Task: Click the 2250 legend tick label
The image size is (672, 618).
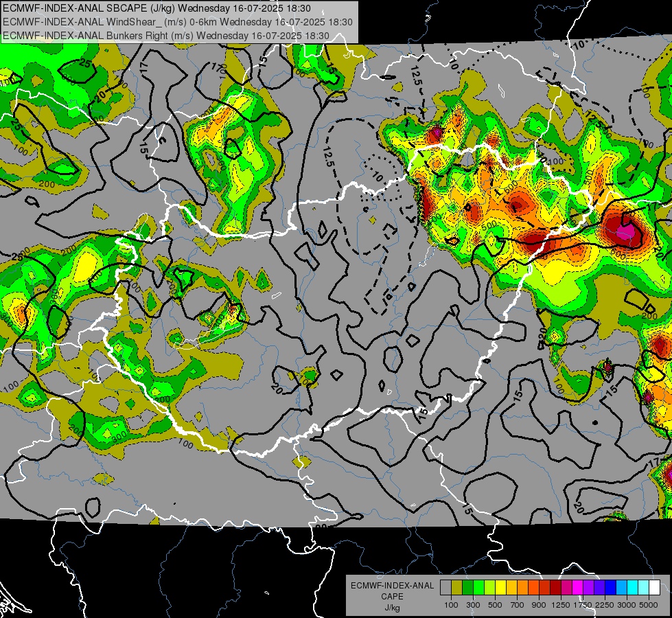Action: (605, 605)
